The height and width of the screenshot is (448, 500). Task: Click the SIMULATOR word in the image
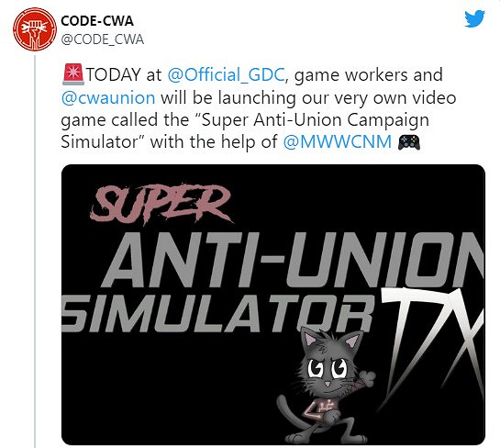click(217, 314)
